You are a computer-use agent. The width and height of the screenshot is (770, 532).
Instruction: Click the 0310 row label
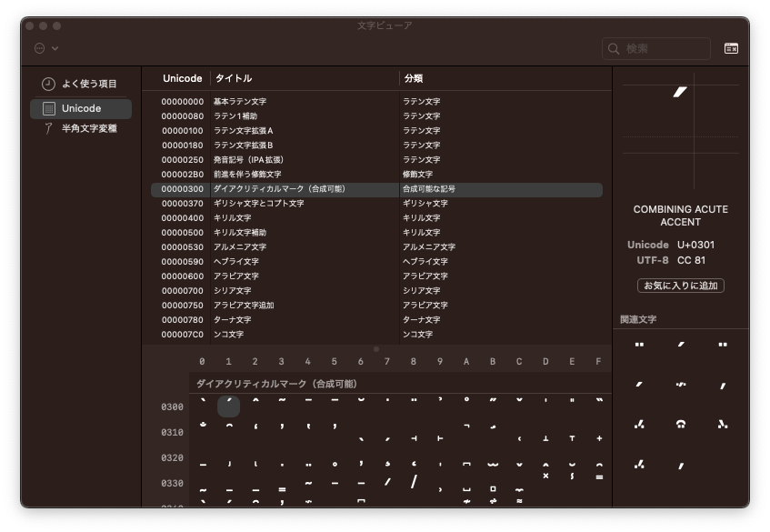172,432
